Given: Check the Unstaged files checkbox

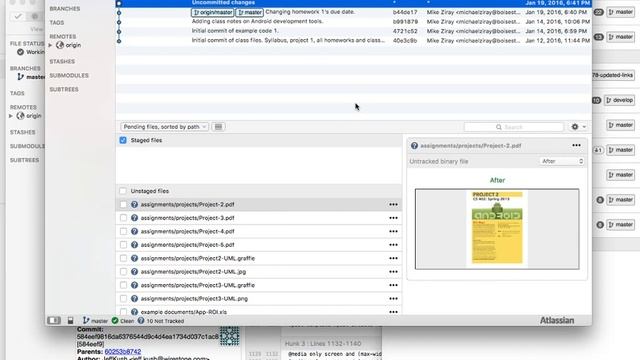Looking at the screenshot, I should point(123,191).
